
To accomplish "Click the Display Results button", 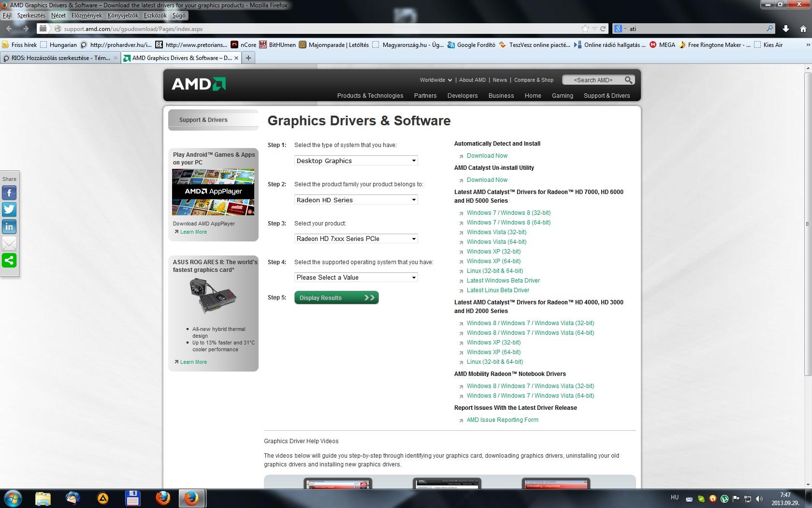I will 336,298.
